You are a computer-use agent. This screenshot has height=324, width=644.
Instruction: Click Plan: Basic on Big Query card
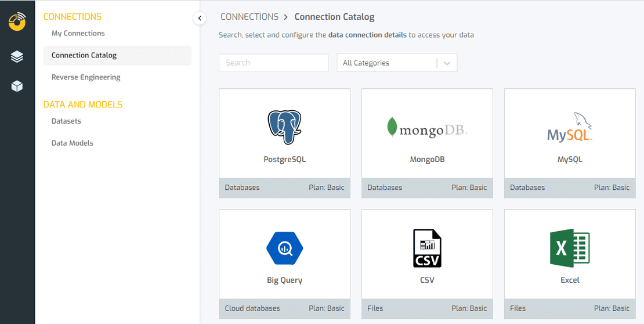coord(327,308)
